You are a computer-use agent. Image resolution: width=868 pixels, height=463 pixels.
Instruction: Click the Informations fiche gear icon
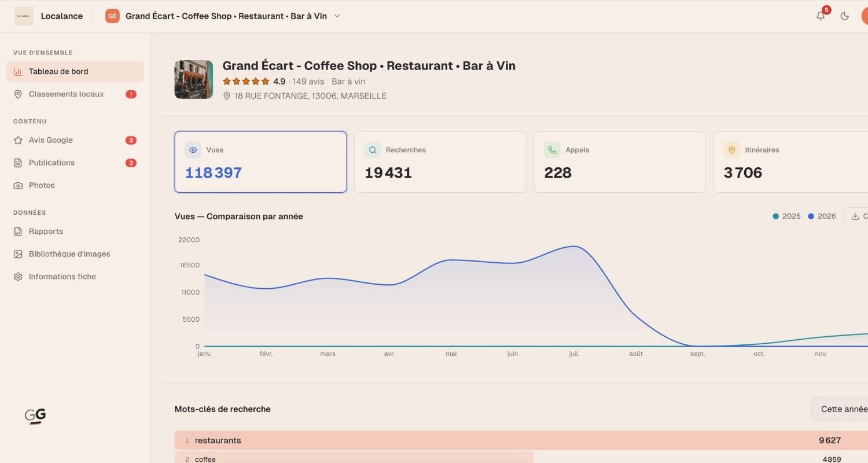18,277
